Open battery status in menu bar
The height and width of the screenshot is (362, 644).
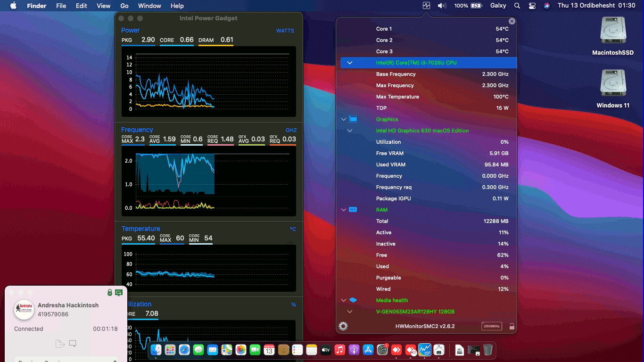[x=468, y=6]
